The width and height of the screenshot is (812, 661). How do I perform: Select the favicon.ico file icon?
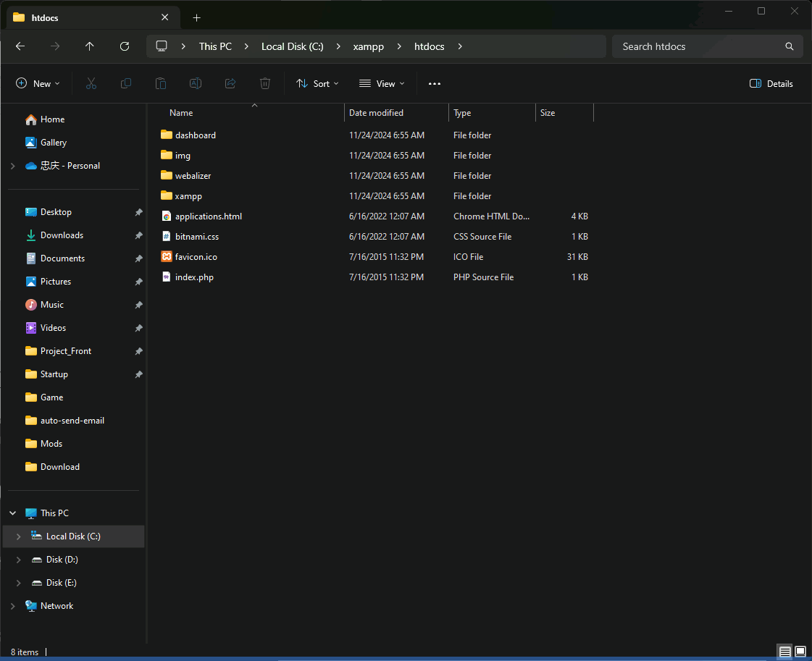point(166,257)
